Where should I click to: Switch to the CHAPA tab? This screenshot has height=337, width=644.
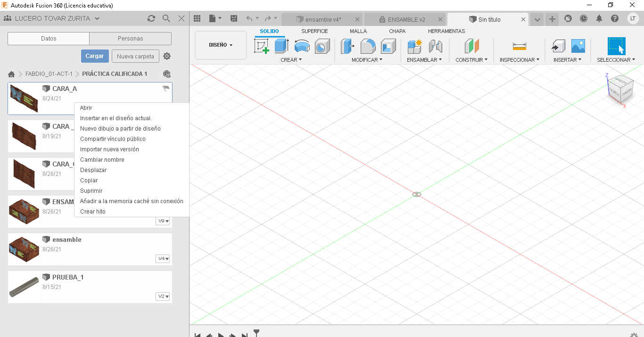point(397,31)
